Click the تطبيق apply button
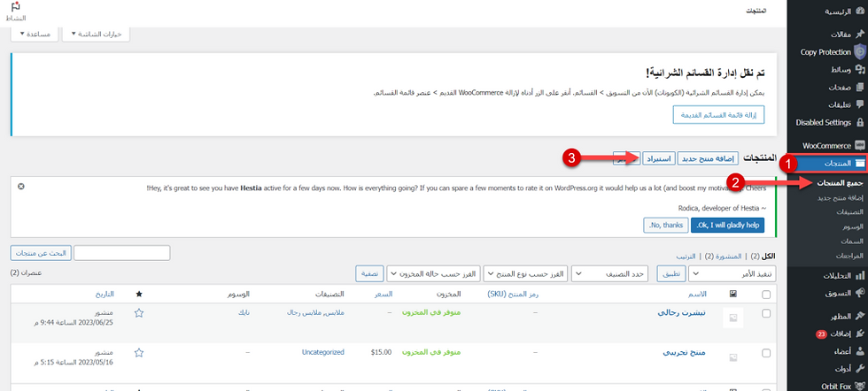Image resolution: width=868 pixels, height=391 pixels. pyautogui.click(x=671, y=273)
